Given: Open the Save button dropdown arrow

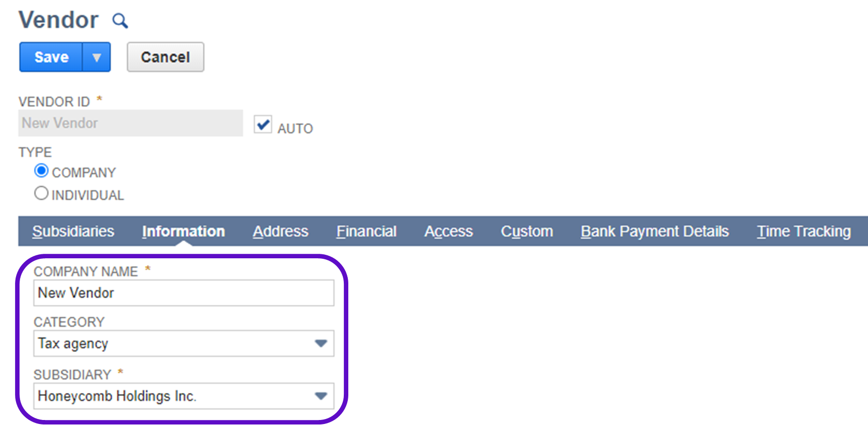Looking at the screenshot, I should point(97,57).
